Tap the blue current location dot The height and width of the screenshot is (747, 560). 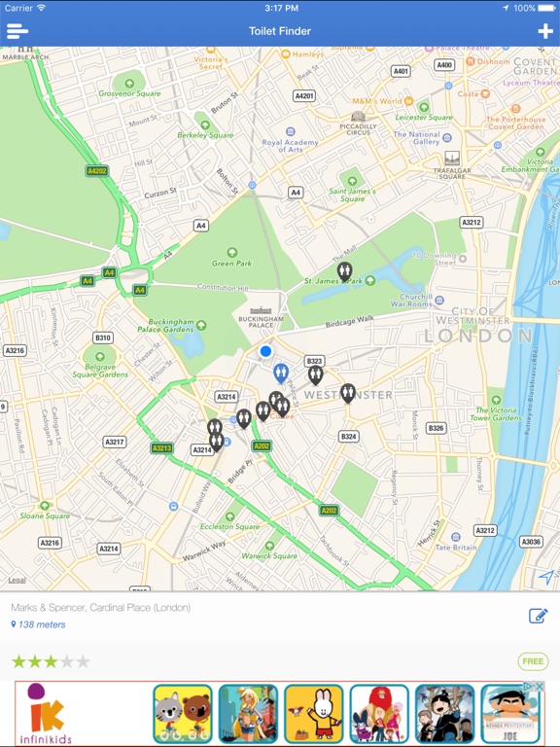tap(265, 351)
